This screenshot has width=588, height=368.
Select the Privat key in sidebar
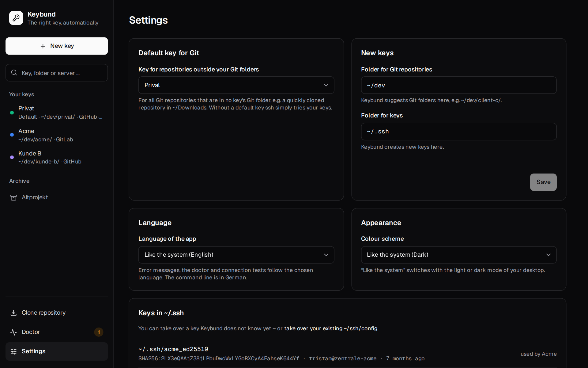click(x=57, y=113)
